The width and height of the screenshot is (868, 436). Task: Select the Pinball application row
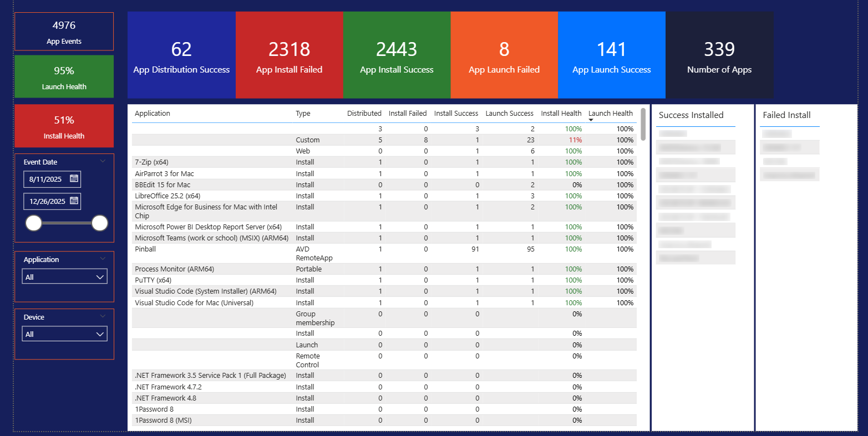click(145, 249)
